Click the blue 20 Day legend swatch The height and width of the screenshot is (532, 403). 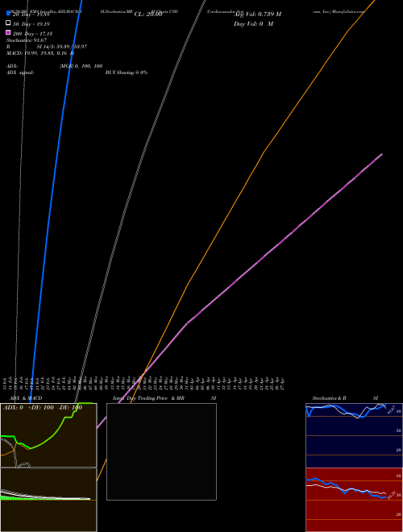(x=8, y=13)
